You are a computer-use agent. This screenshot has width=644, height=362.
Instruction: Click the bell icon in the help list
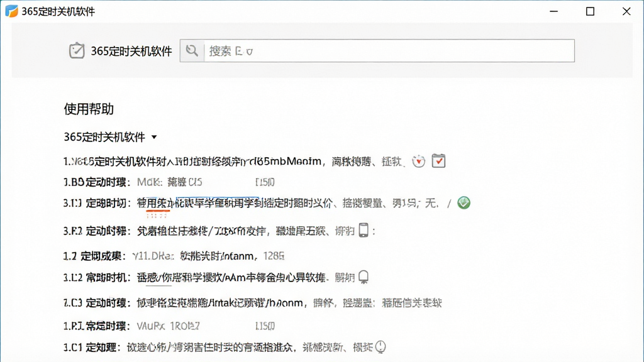[364, 277]
